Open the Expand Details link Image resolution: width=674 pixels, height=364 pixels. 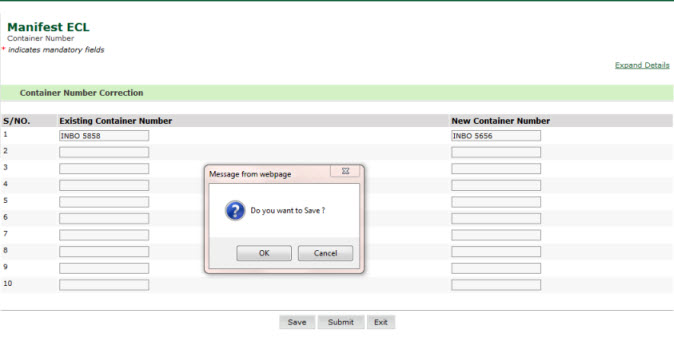642,65
